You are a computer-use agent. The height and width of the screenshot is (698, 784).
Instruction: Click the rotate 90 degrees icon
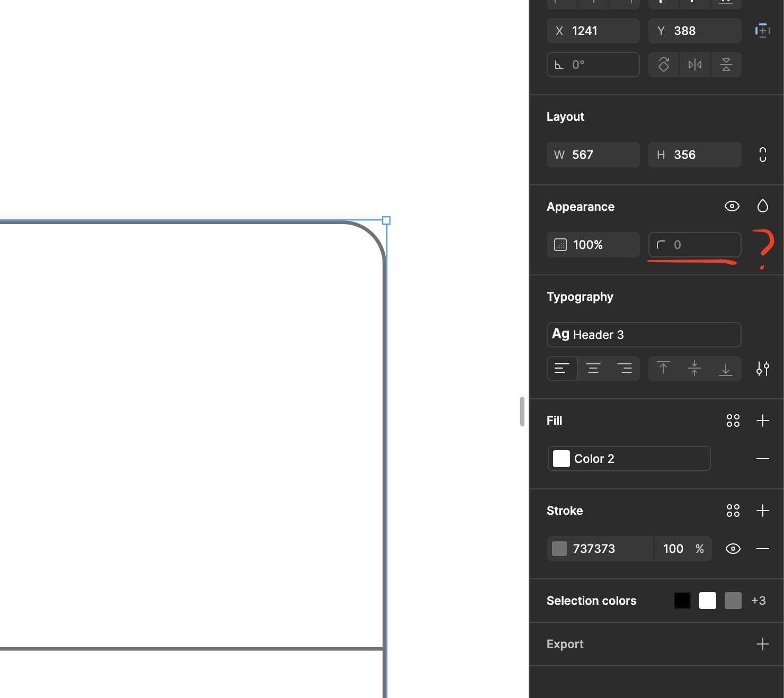pos(664,65)
